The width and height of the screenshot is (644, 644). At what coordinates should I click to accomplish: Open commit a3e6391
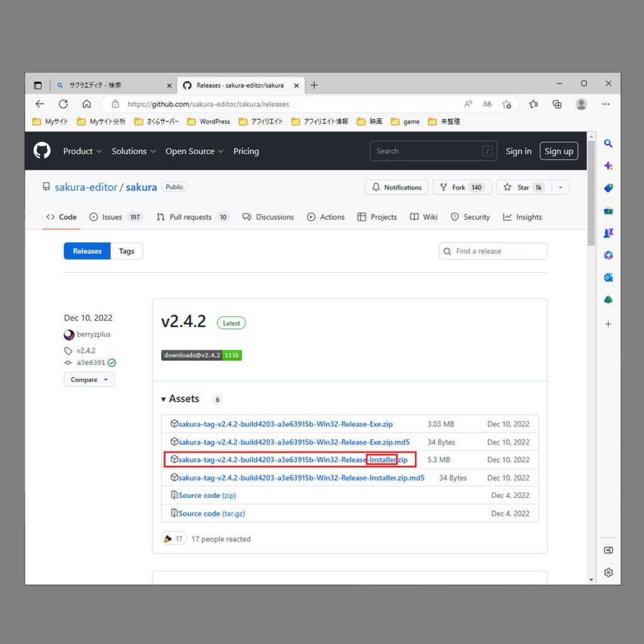pyautogui.click(x=91, y=363)
